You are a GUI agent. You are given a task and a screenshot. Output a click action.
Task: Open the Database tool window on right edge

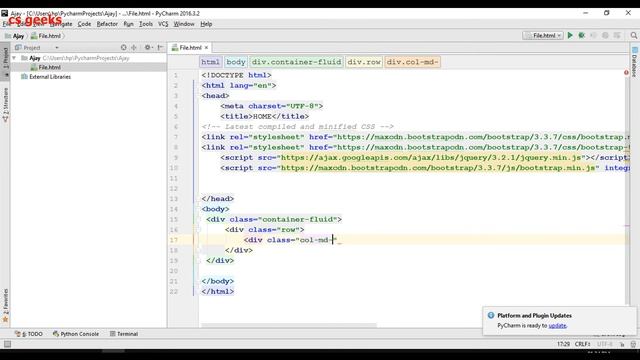[635, 62]
